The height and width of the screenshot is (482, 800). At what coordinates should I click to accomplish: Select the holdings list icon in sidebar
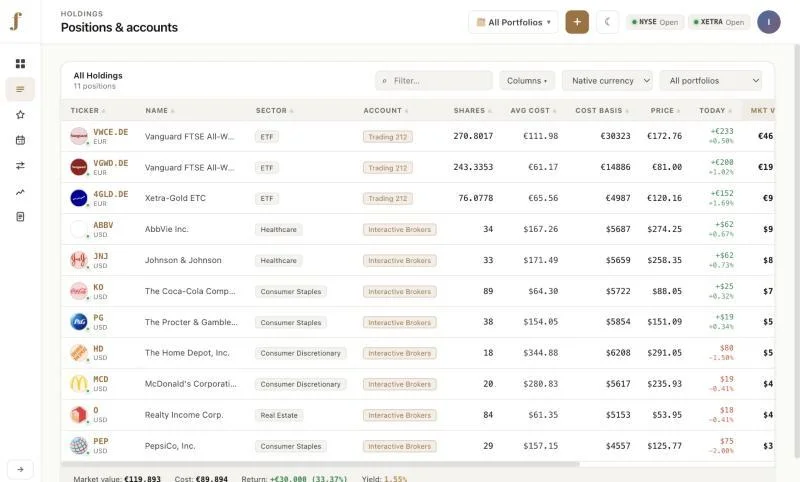click(20, 89)
